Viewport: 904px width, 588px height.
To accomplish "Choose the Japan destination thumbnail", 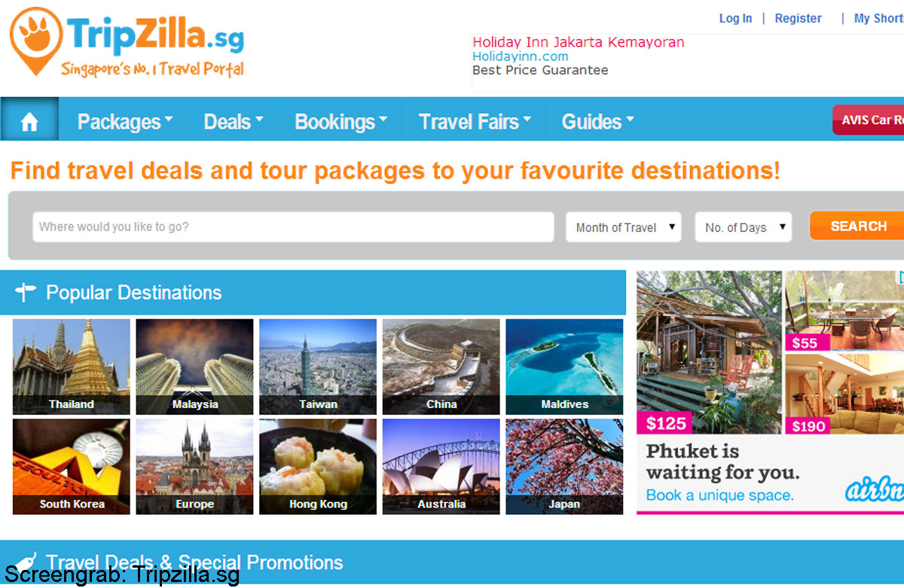I will tap(564, 467).
